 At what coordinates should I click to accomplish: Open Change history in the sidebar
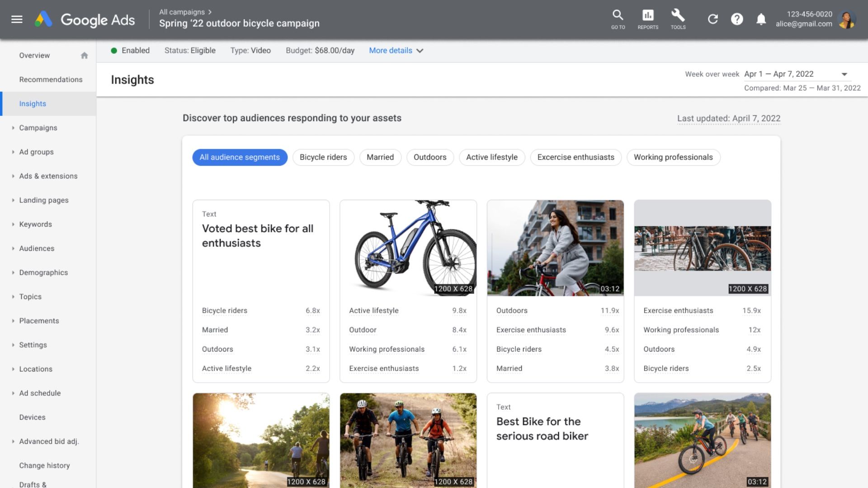click(x=44, y=465)
